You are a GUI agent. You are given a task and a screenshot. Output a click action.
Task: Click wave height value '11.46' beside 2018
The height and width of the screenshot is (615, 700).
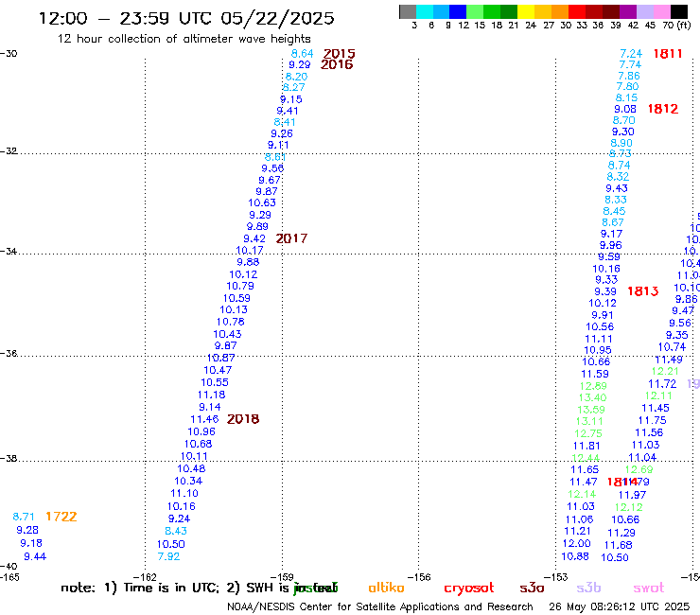[x=204, y=419]
